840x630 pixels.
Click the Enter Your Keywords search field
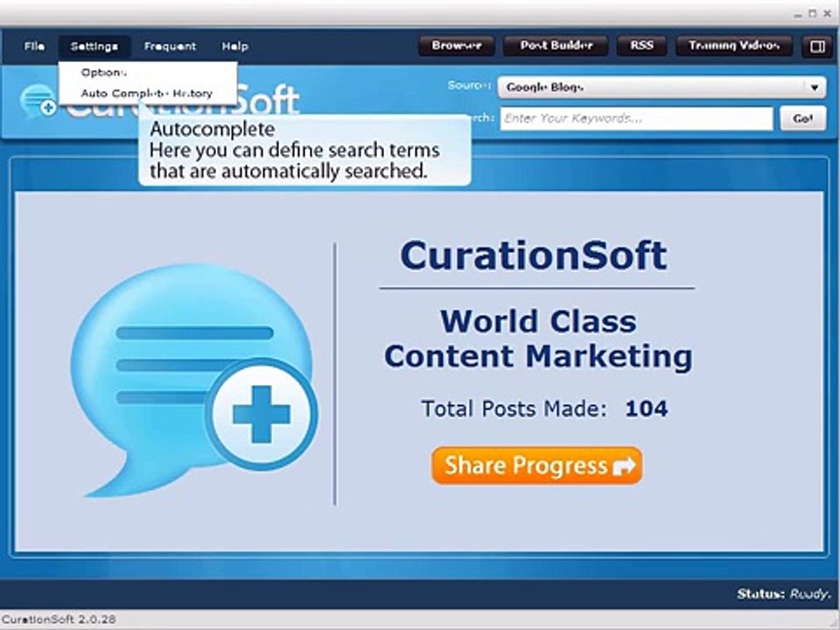[x=636, y=118]
